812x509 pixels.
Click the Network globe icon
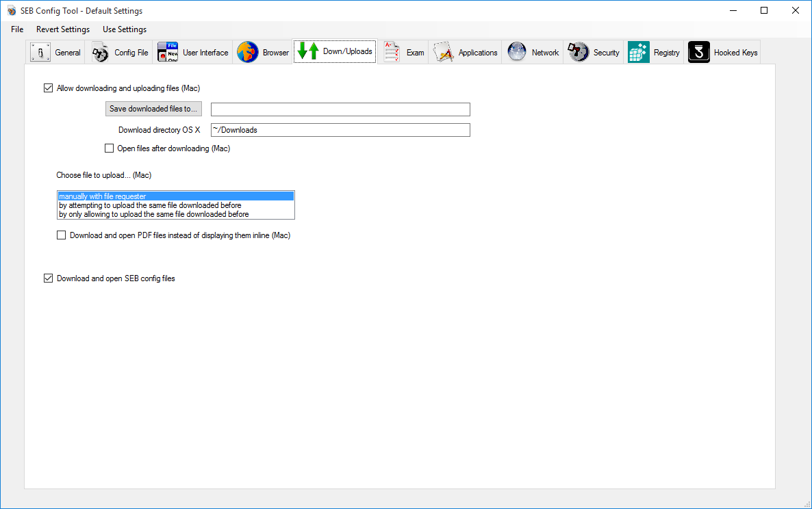(x=517, y=52)
